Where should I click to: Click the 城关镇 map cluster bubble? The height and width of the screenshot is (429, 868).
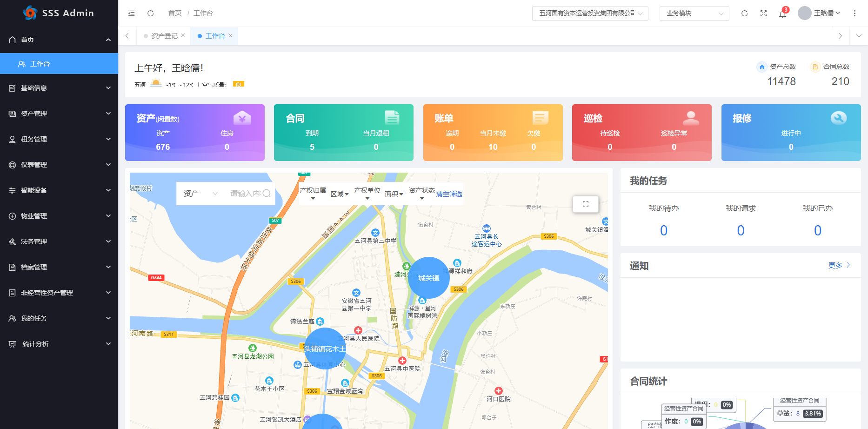pos(428,278)
